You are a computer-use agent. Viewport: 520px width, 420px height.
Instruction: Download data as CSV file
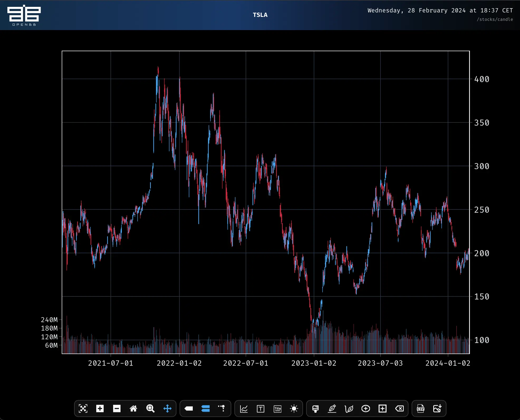pos(421,409)
